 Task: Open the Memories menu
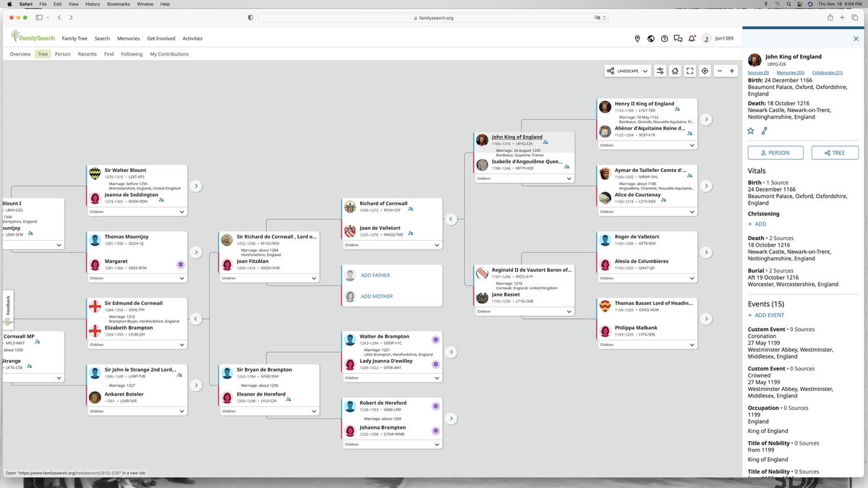click(128, 38)
